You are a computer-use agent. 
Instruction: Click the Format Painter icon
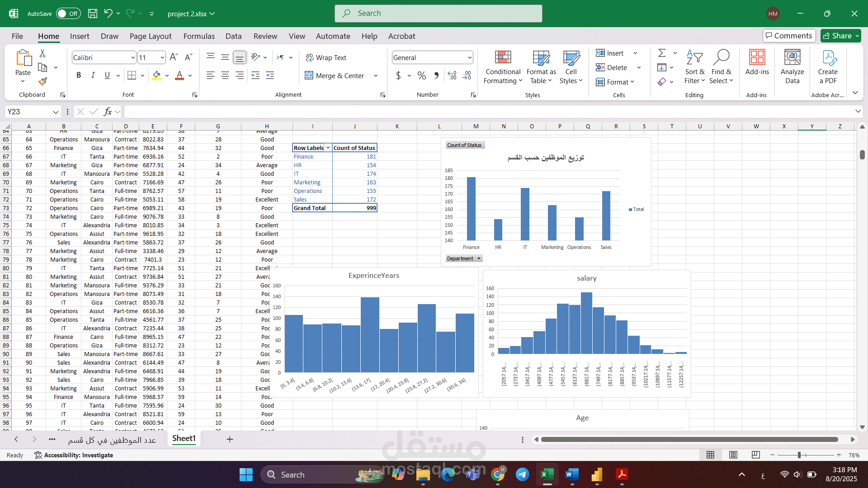pyautogui.click(x=42, y=81)
